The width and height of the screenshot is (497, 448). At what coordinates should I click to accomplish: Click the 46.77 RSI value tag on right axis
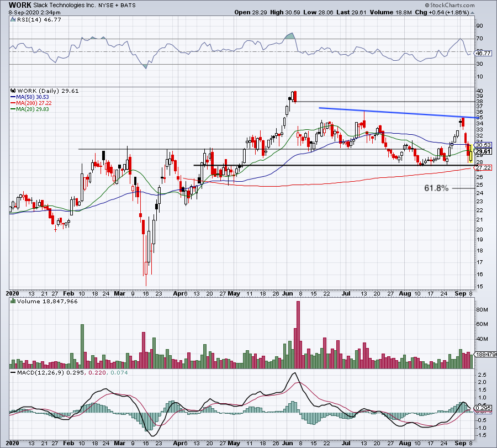pyautogui.click(x=483, y=53)
